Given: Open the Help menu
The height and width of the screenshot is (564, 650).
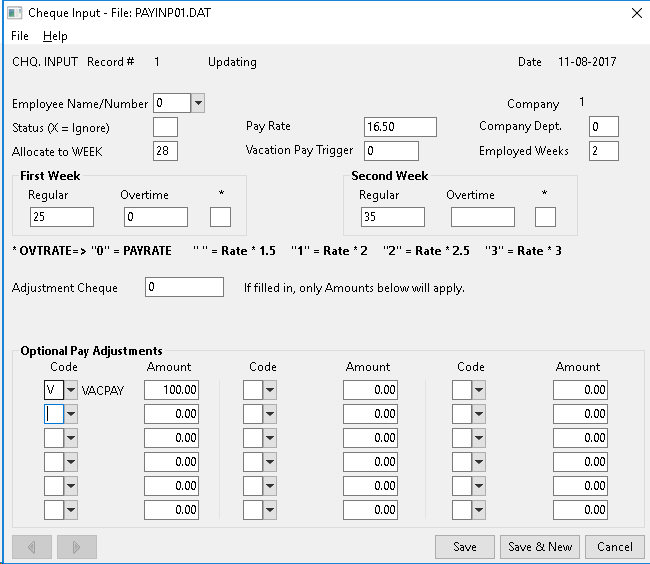Looking at the screenshot, I should (x=55, y=36).
